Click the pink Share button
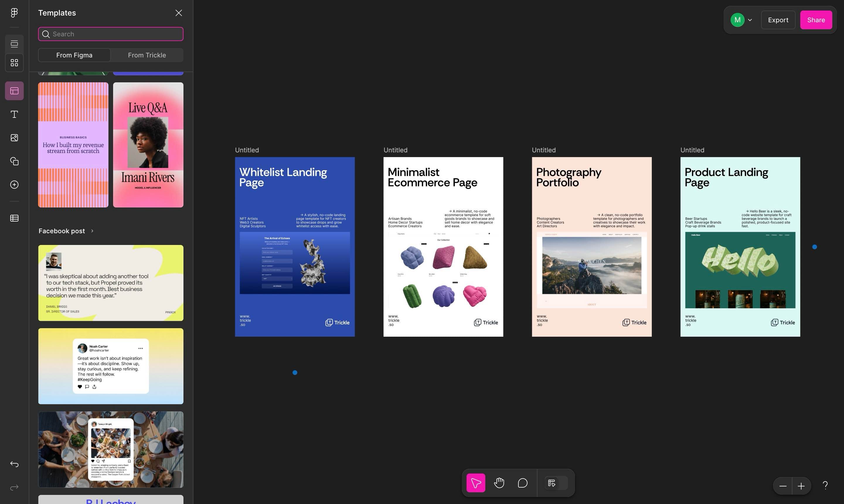 coord(816,20)
